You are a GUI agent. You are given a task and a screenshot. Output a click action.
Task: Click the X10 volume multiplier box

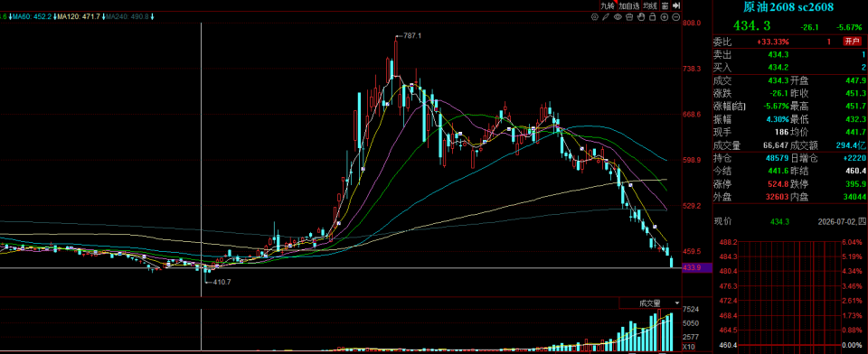[689, 347]
